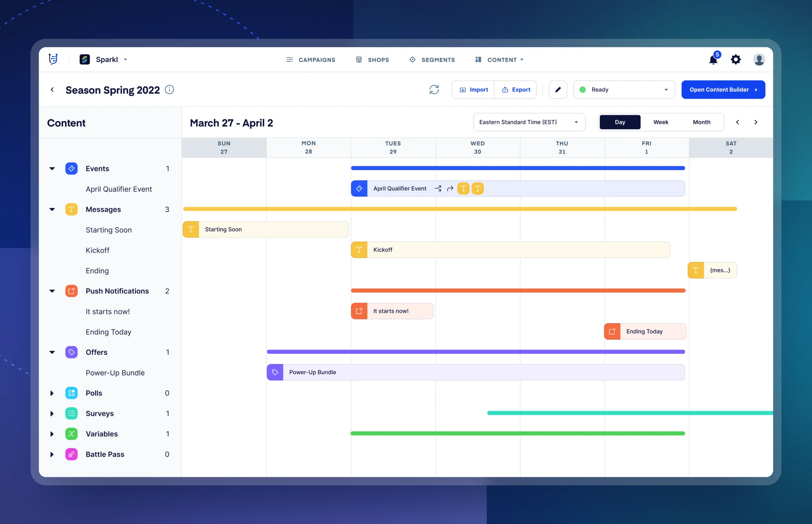Click the Import button
Screen dimensions: 812x524
coord(473,90)
